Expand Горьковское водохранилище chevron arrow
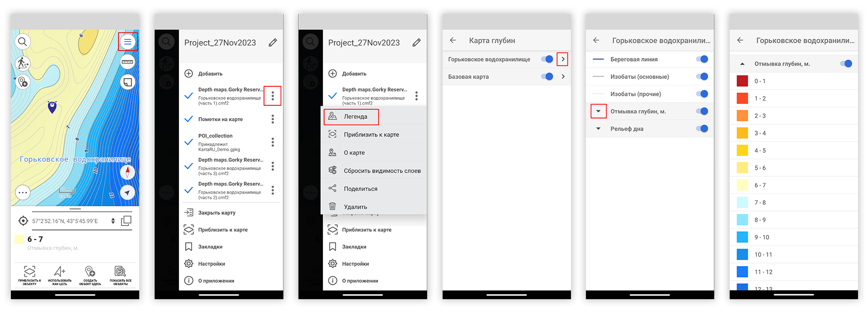This screenshot has width=868, height=315. coord(562,59)
